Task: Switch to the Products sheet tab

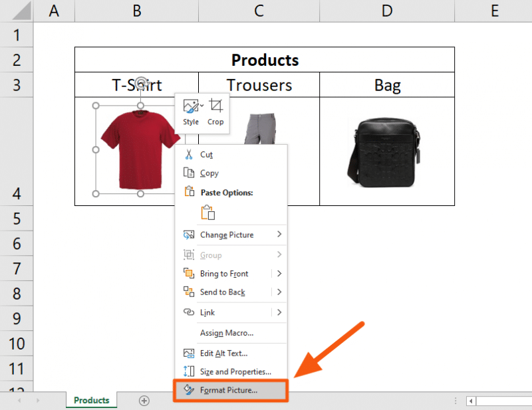Action: 91,400
